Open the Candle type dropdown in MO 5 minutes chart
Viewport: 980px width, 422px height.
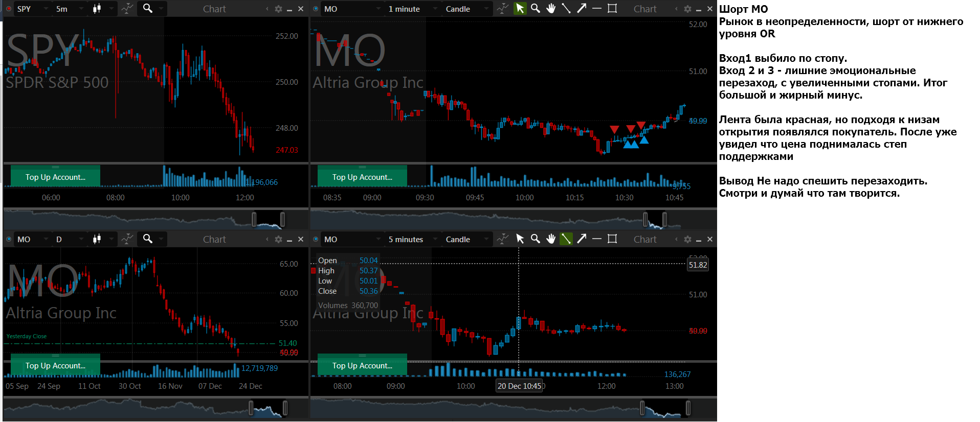pos(467,239)
